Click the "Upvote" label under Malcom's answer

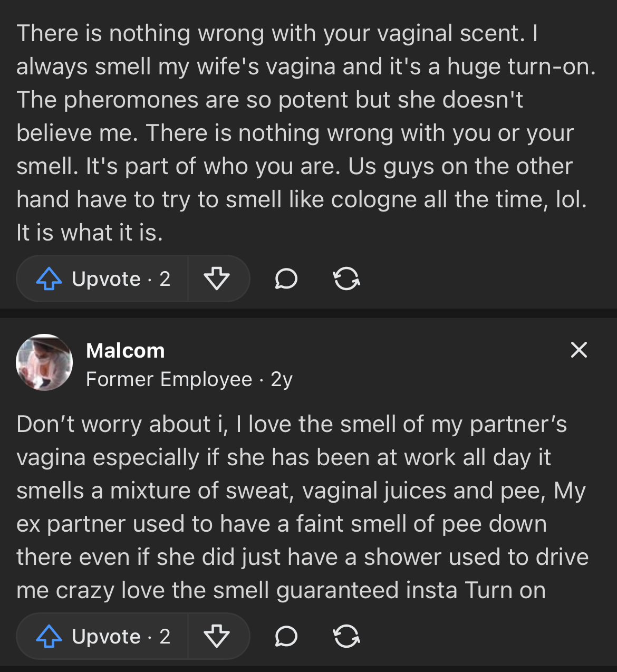pos(106,636)
